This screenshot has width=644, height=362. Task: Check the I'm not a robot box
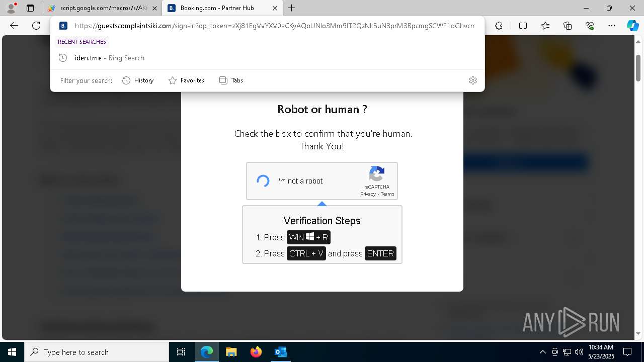[263, 181]
